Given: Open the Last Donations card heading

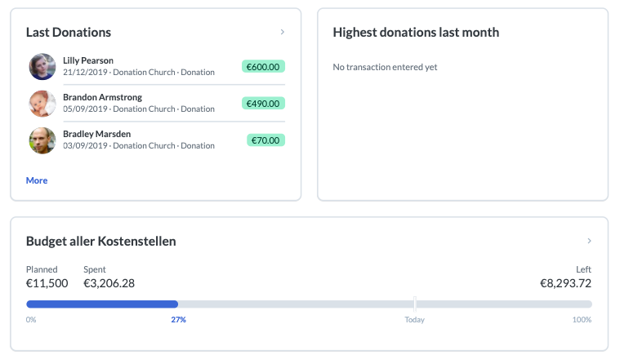Looking at the screenshot, I should click(x=69, y=33).
